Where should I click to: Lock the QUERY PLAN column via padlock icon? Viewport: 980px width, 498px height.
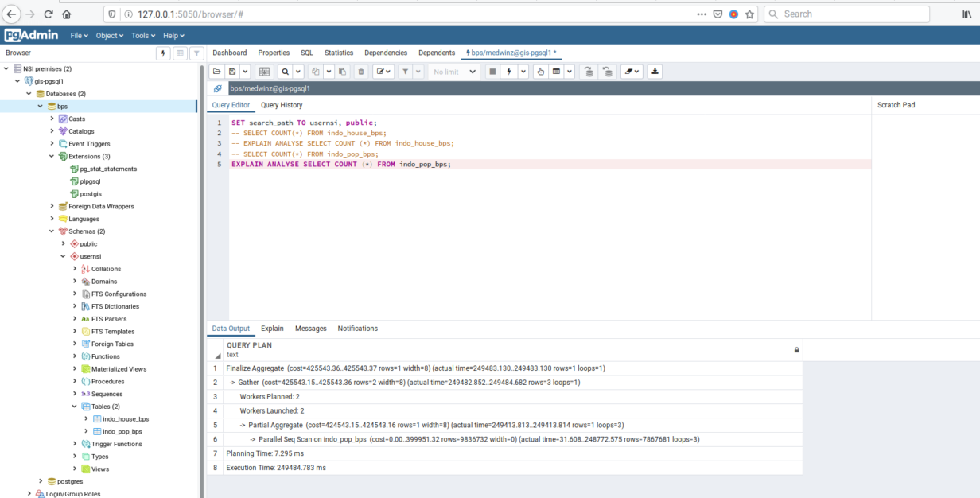coord(796,350)
